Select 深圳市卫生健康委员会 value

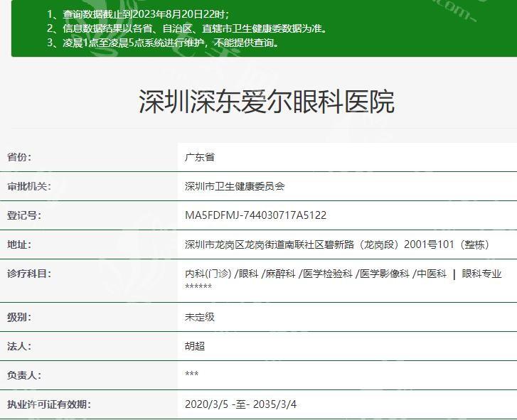235,186
